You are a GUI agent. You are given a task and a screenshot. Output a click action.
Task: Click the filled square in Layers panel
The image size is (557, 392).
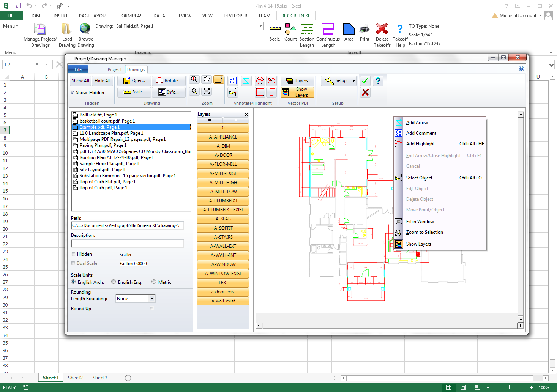coord(210,120)
